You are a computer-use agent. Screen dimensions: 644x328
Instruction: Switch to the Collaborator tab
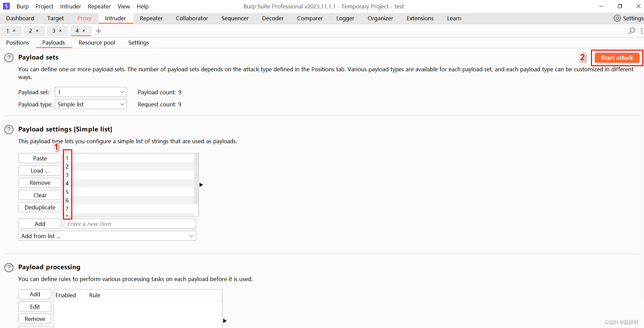[x=192, y=18]
